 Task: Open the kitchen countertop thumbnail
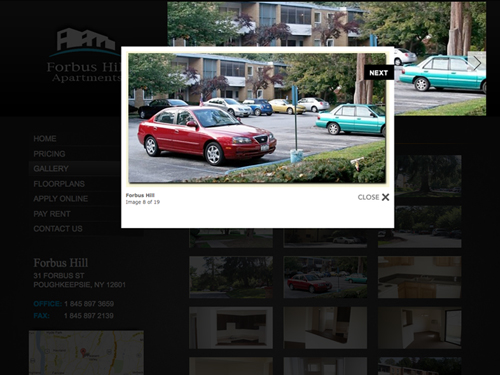click(x=420, y=277)
